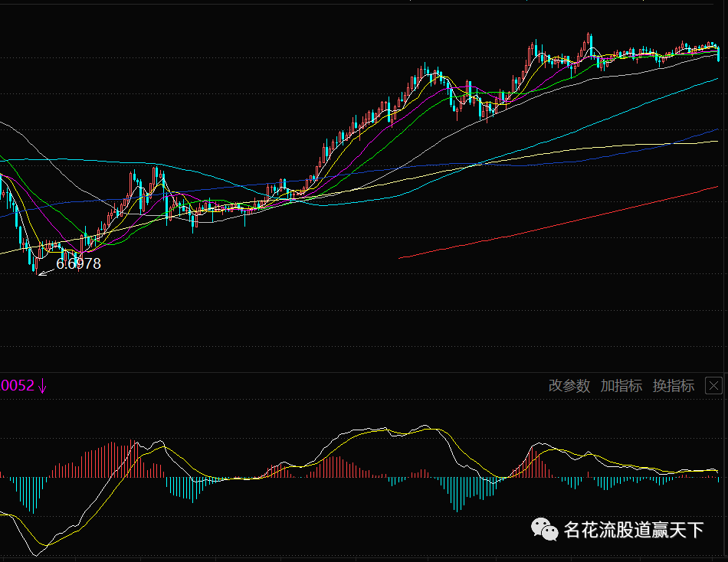Click the 改参数 button
This screenshot has width=728, height=562.
pos(569,386)
